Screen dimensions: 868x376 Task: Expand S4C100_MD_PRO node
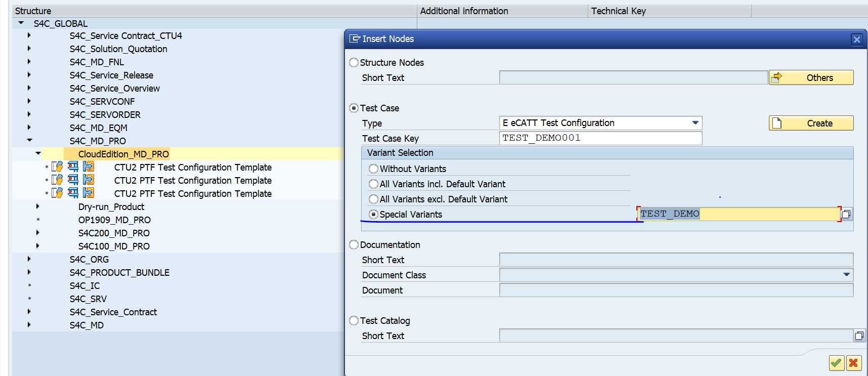pos(37,246)
